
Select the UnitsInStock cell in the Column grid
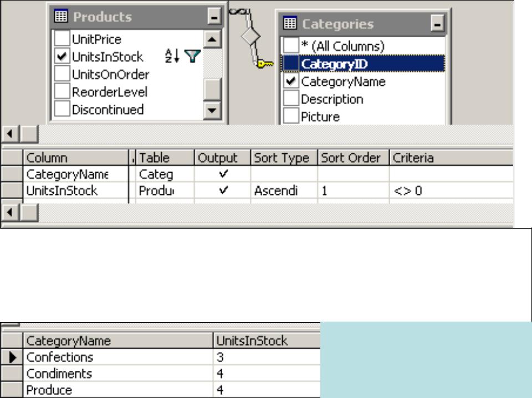click(76, 190)
